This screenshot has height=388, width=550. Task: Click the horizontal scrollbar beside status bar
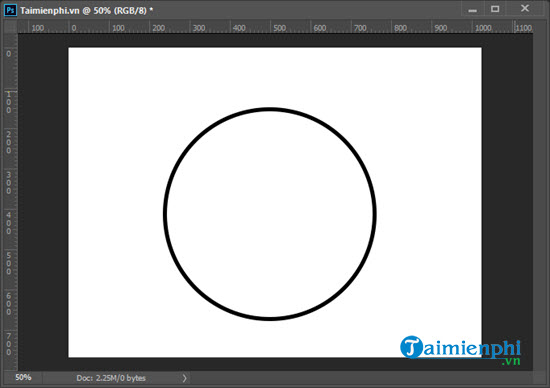tap(361, 378)
